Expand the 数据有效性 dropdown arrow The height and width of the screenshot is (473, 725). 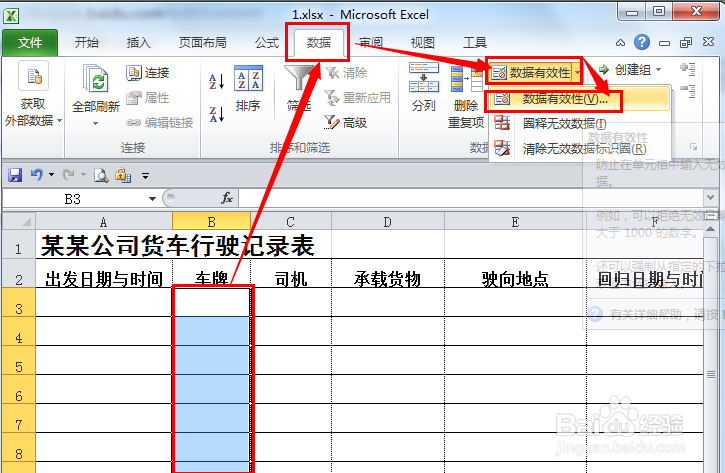pyautogui.click(x=577, y=73)
